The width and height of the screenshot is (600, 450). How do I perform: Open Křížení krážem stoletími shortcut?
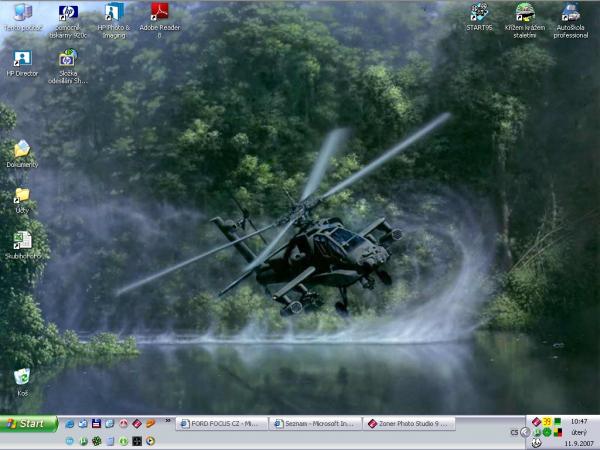[524, 13]
